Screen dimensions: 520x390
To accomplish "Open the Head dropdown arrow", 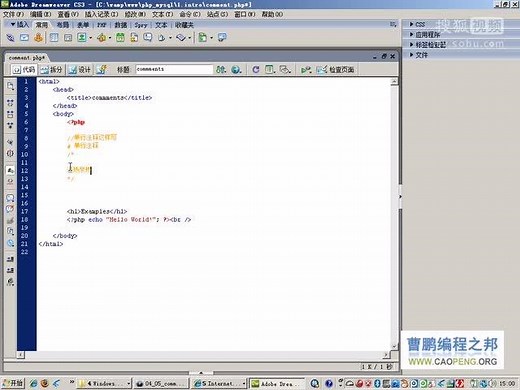I will click(x=170, y=38).
